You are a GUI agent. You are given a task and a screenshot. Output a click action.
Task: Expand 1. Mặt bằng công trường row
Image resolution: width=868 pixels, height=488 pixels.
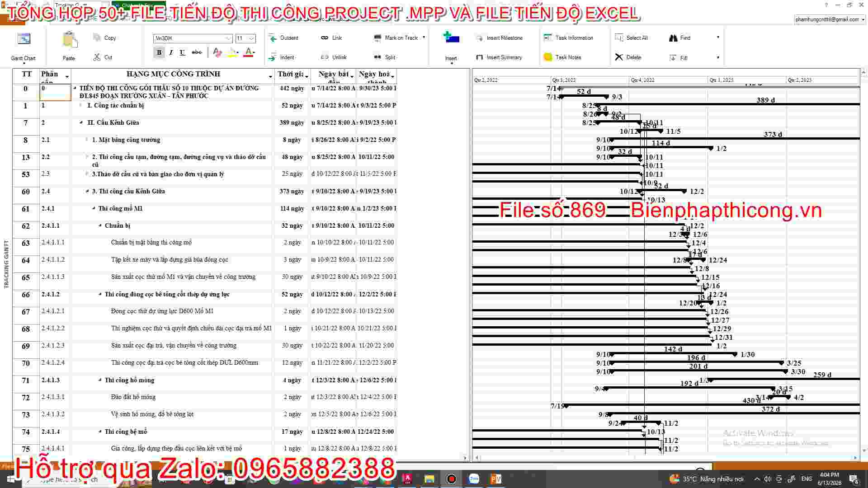pos(87,140)
